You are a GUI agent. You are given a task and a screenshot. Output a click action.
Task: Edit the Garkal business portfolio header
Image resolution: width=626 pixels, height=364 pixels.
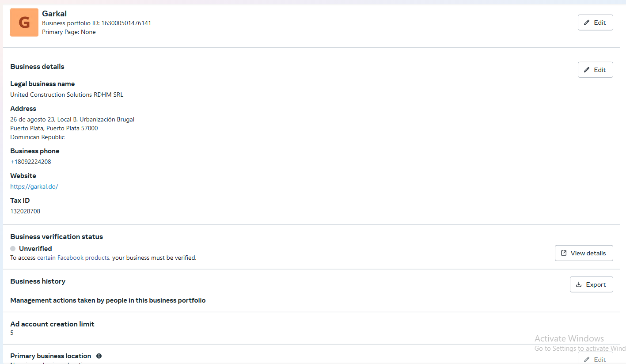click(595, 23)
